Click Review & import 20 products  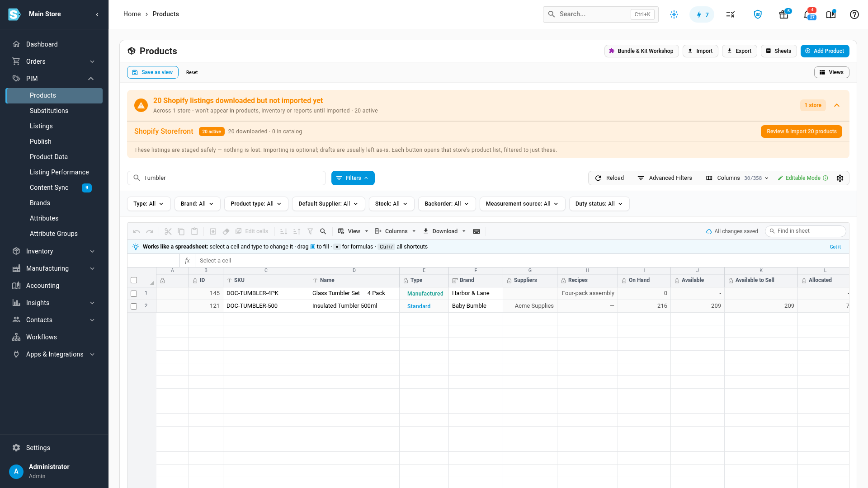point(802,131)
